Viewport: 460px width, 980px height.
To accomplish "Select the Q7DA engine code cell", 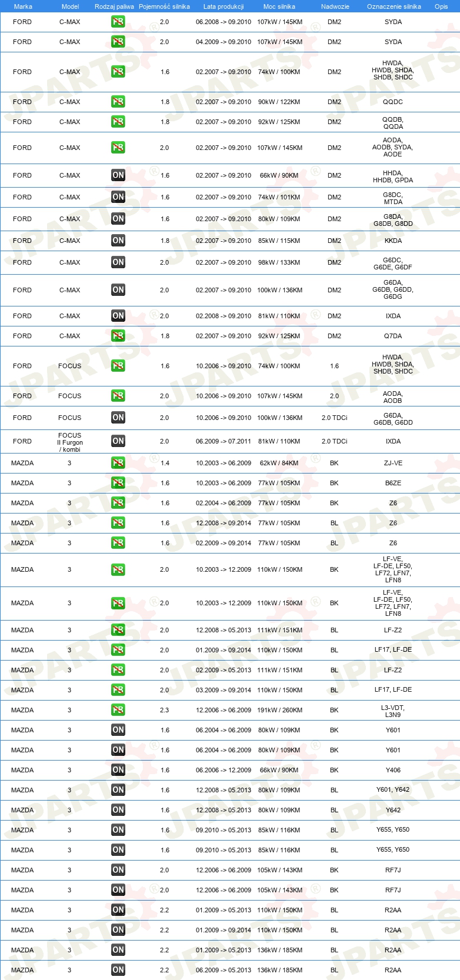I will click(x=393, y=336).
